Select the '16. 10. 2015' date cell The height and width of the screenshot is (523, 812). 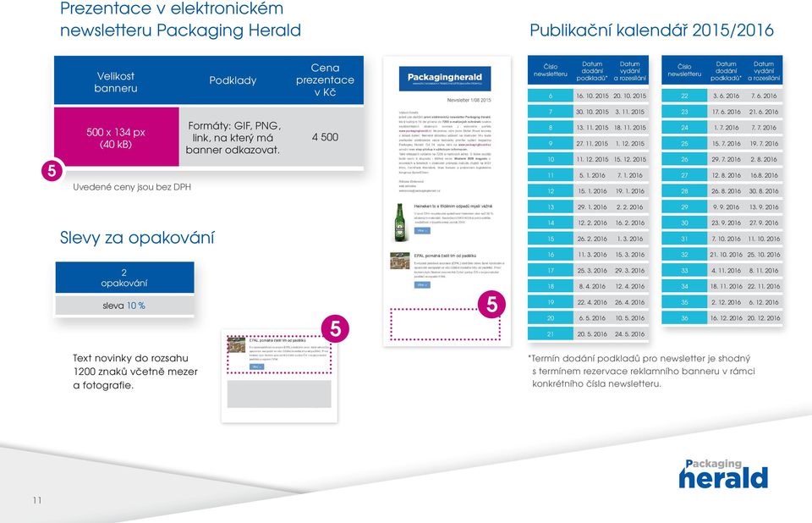pyautogui.click(x=592, y=96)
